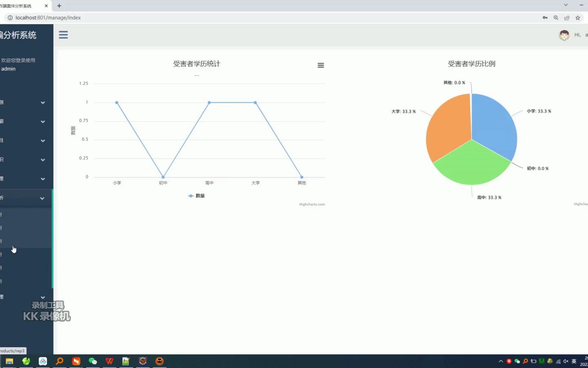Toggle the 数量 series in the line chart legend

click(x=196, y=195)
